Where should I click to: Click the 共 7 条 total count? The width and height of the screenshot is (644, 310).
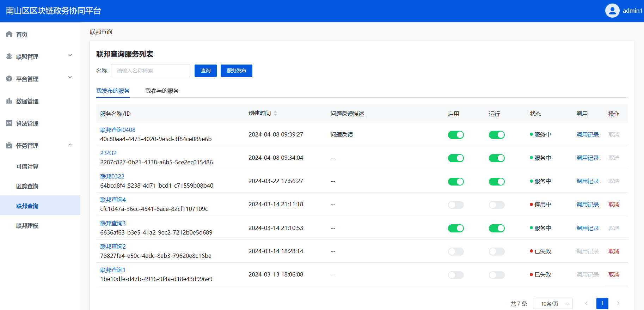point(519,303)
